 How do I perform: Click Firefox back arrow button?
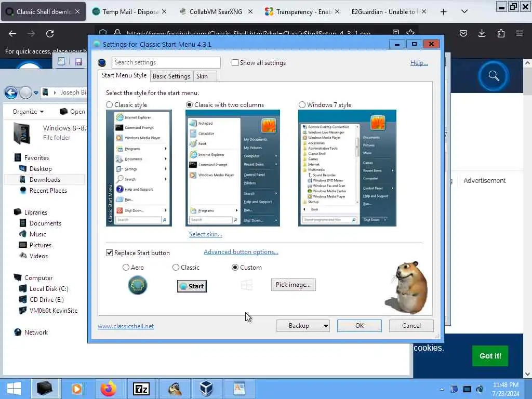click(12, 34)
